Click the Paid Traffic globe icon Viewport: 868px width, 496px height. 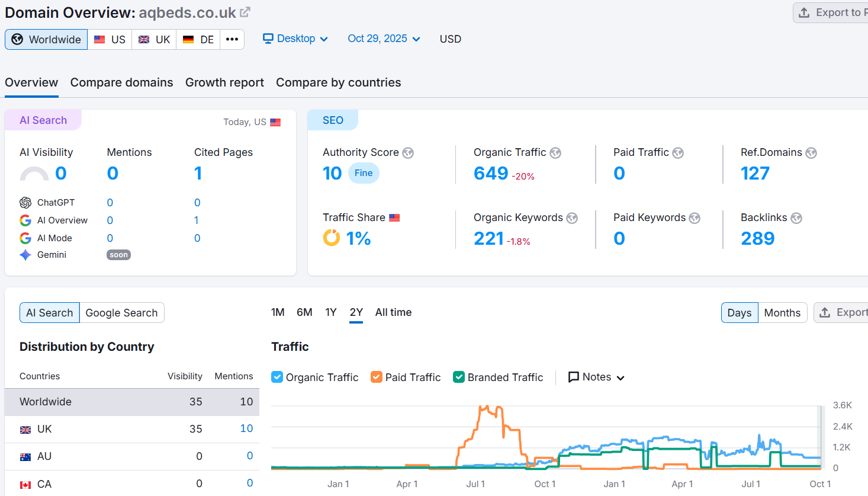pyautogui.click(x=678, y=153)
